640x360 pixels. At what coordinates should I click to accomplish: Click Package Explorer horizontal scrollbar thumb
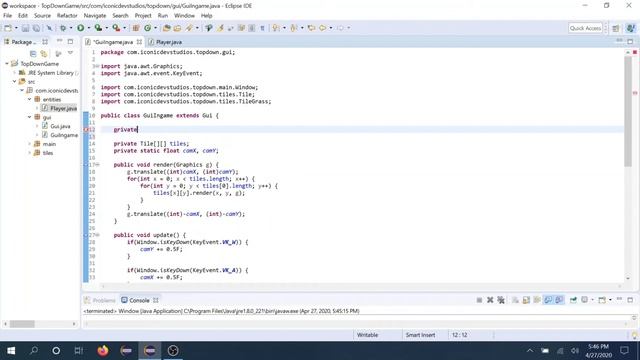point(22,324)
